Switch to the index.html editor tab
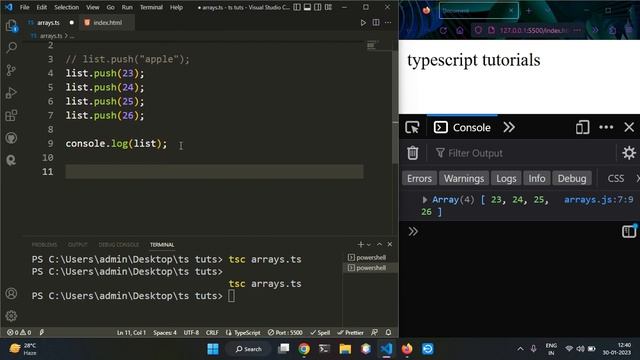Viewport: 640px width, 360px height. point(107,23)
